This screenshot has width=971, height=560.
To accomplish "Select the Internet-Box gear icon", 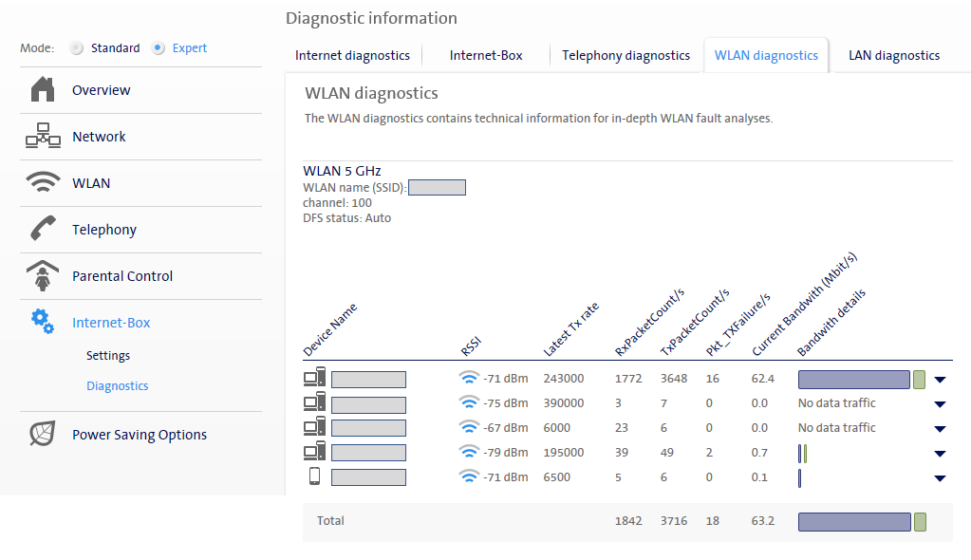I will 42,322.
